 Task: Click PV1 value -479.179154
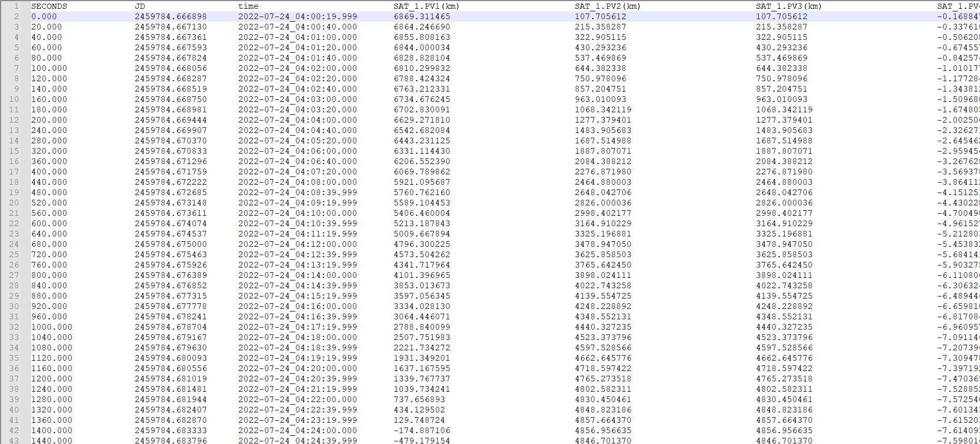click(x=422, y=440)
